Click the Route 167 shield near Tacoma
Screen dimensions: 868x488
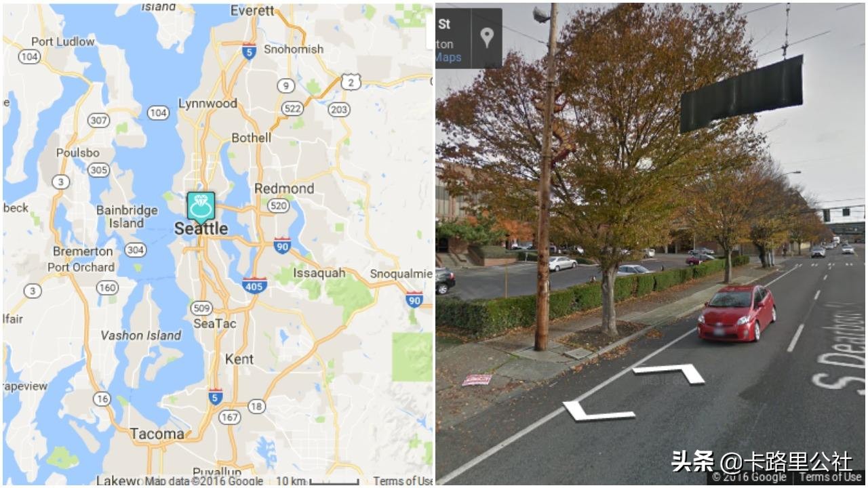point(229,417)
